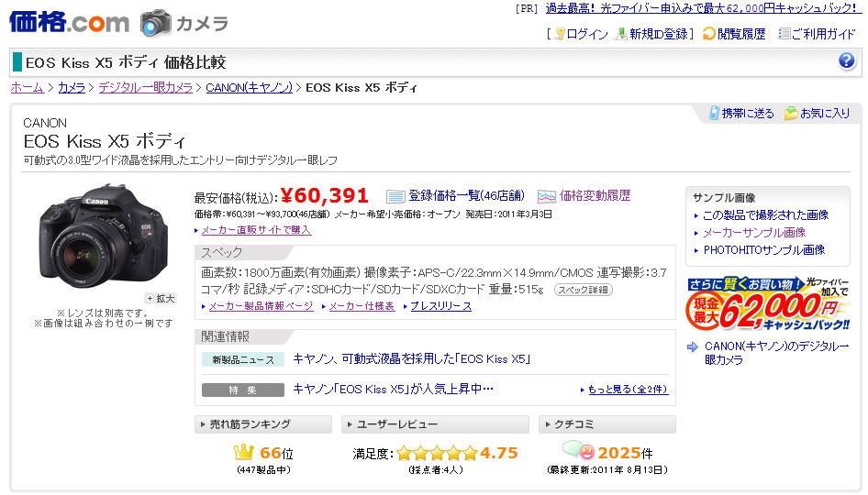868x495 pixels.
Task: Open 新規ID登録 registration link
Action: click(x=652, y=34)
